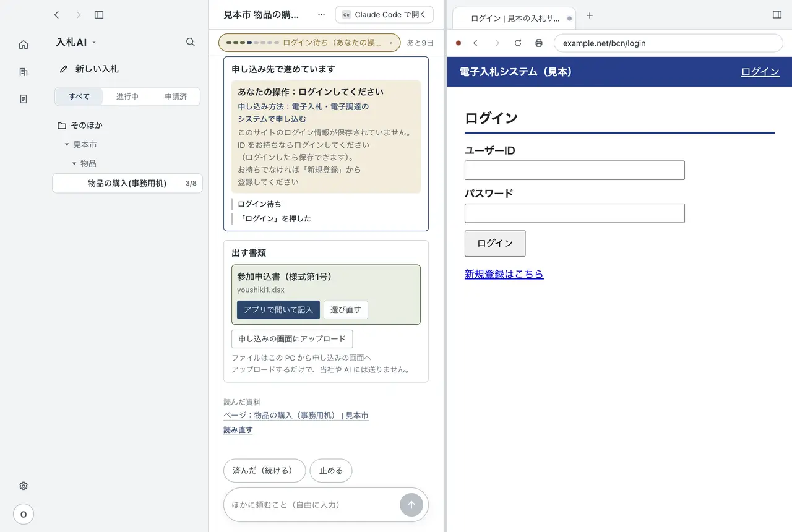Open a new browser tab

(x=590, y=15)
